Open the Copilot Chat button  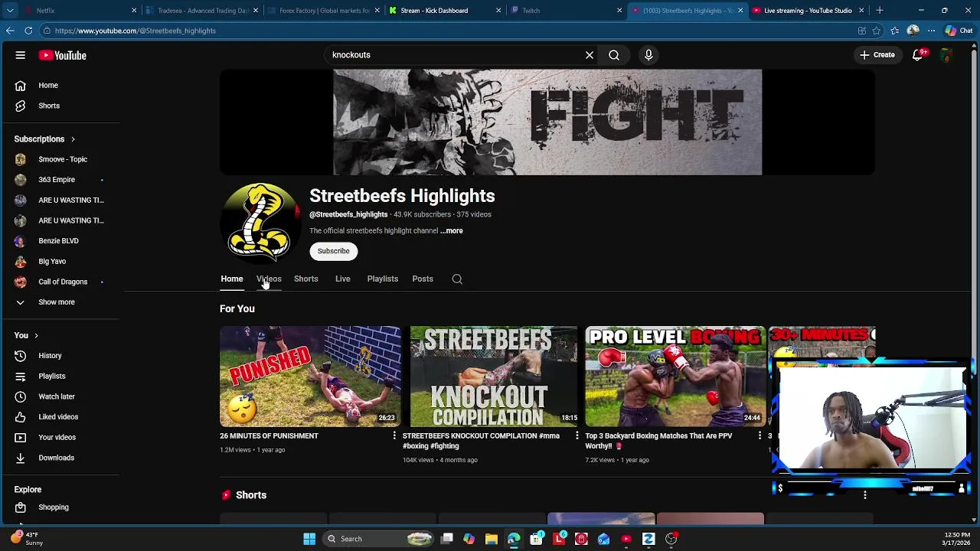(959, 31)
